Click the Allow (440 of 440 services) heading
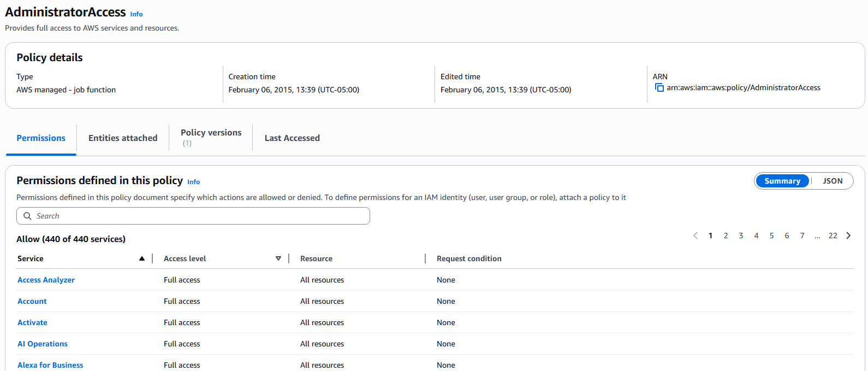The image size is (868, 371). pos(71,239)
